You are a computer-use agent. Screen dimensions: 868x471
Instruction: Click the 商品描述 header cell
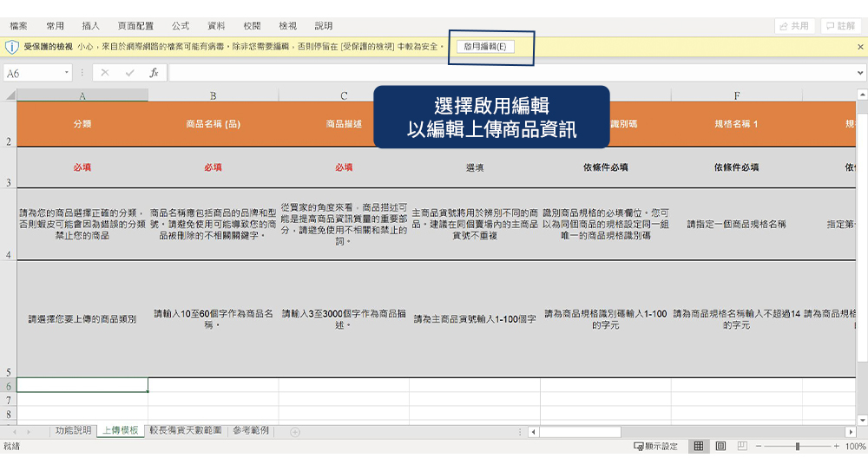[344, 124]
